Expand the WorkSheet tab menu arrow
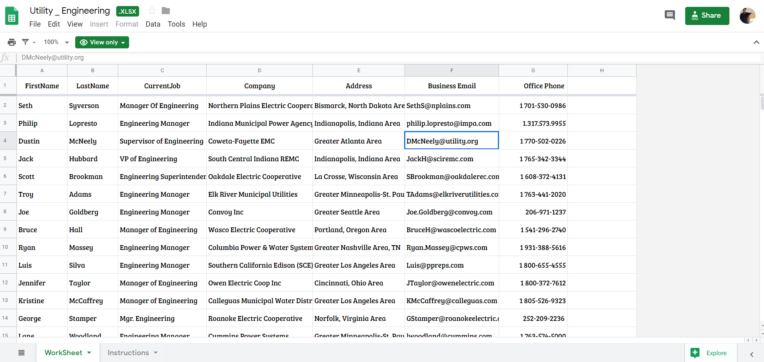764x362 pixels. point(89,353)
